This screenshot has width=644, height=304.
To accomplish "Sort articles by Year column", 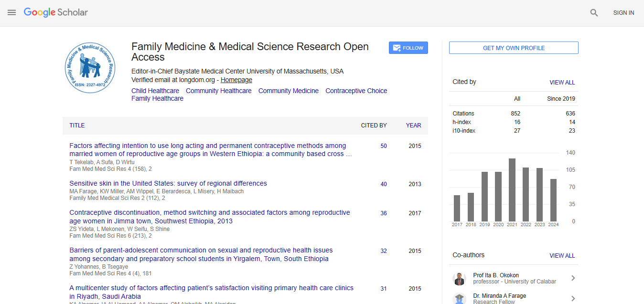I will (413, 126).
